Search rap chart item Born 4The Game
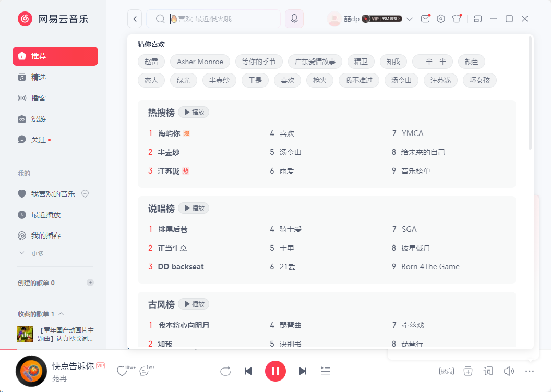This screenshot has width=551, height=392. pos(430,267)
